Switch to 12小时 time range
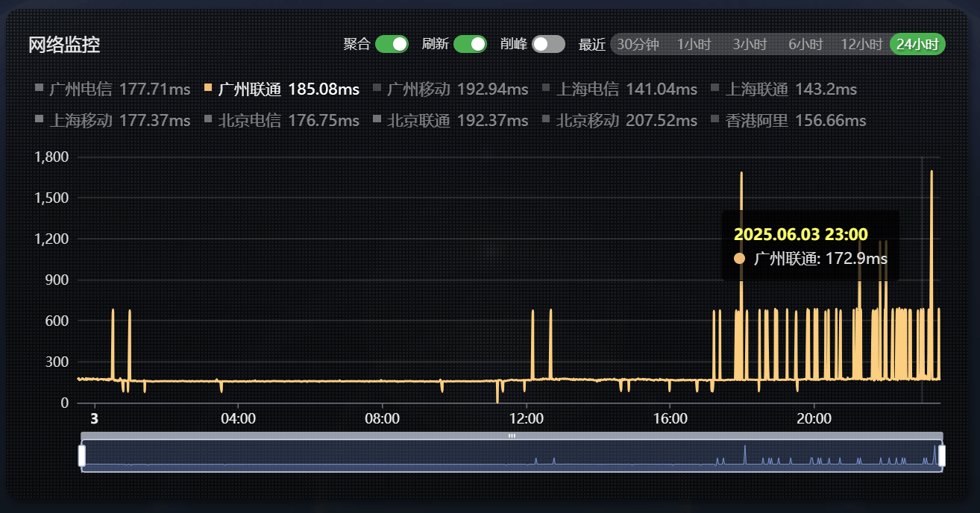Viewport: 980px width, 513px height. pos(861,45)
